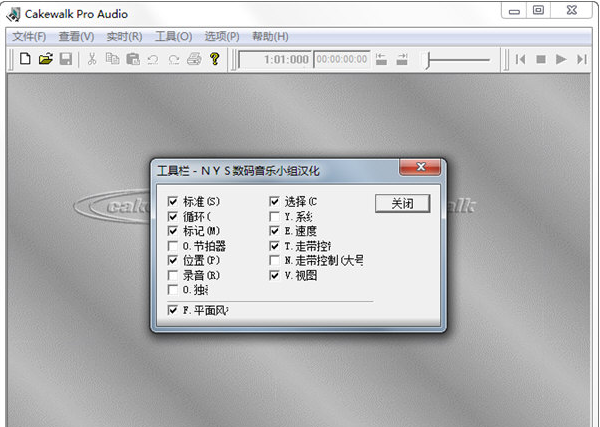Image resolution: width=600 pixels, height=427 pixels.
Task: Click the Redo arrow icon
Action: click(174, 59)
